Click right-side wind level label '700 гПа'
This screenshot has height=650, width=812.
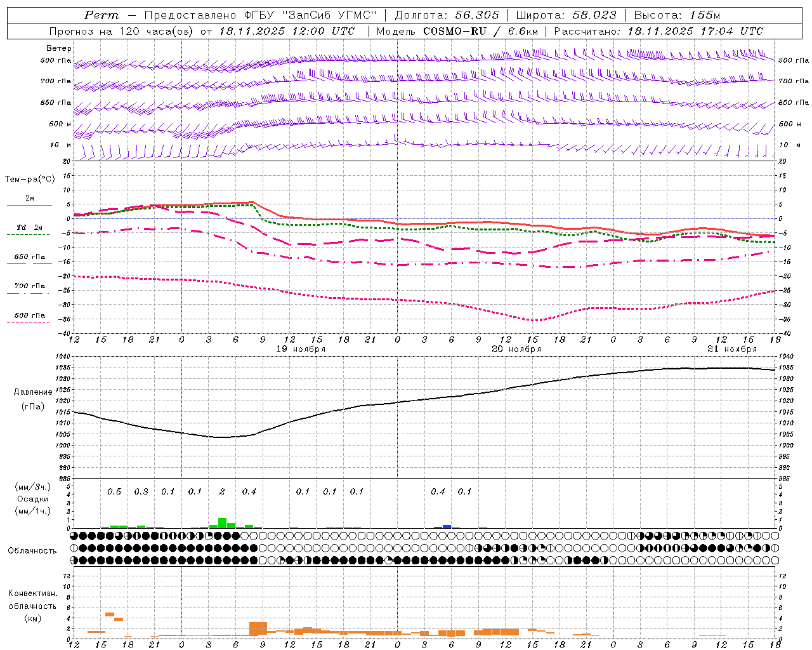(x=794, y=81)
